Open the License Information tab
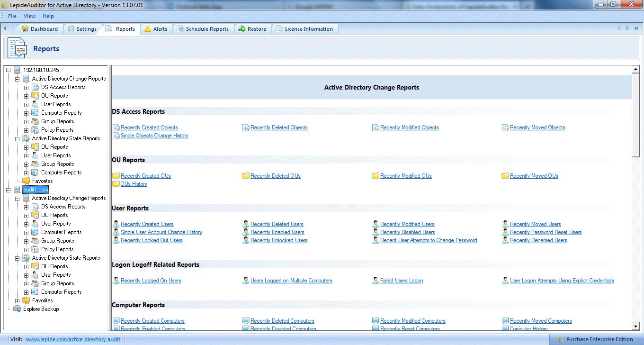This screenshot has width=644, height=345. (304, 29)
